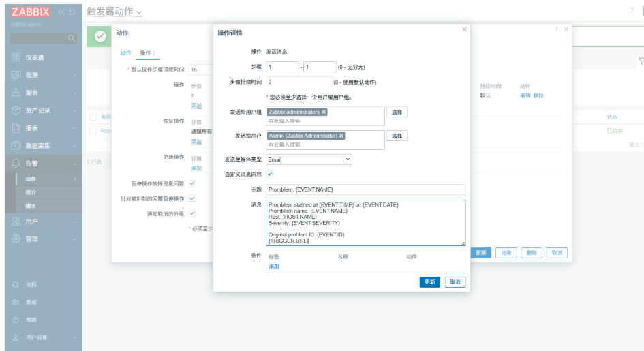Expand the 数据采集 menu chevron
The height and width of the screenshot is (351, 644).
point(75,146)
